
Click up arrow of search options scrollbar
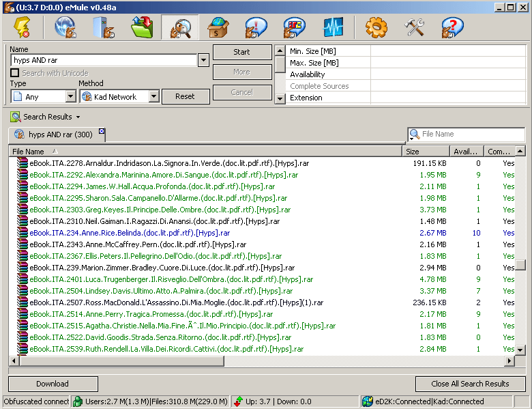(280, 51)
